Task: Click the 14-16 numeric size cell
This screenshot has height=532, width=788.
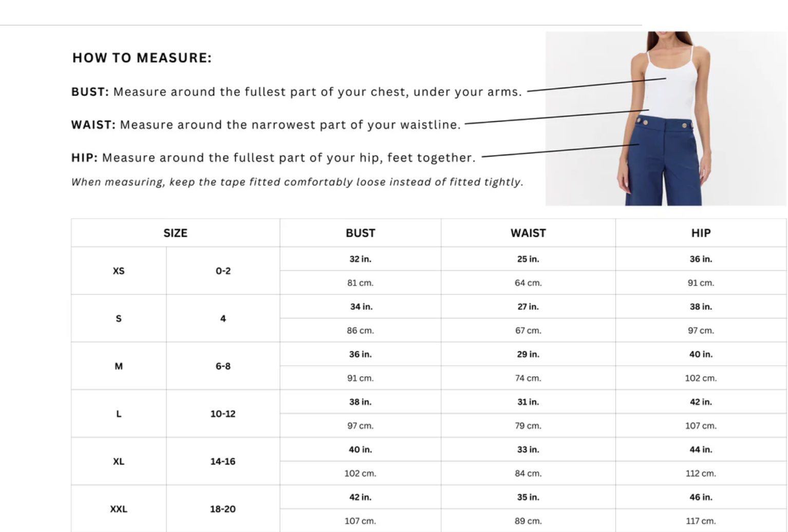Action: [223, 462]
